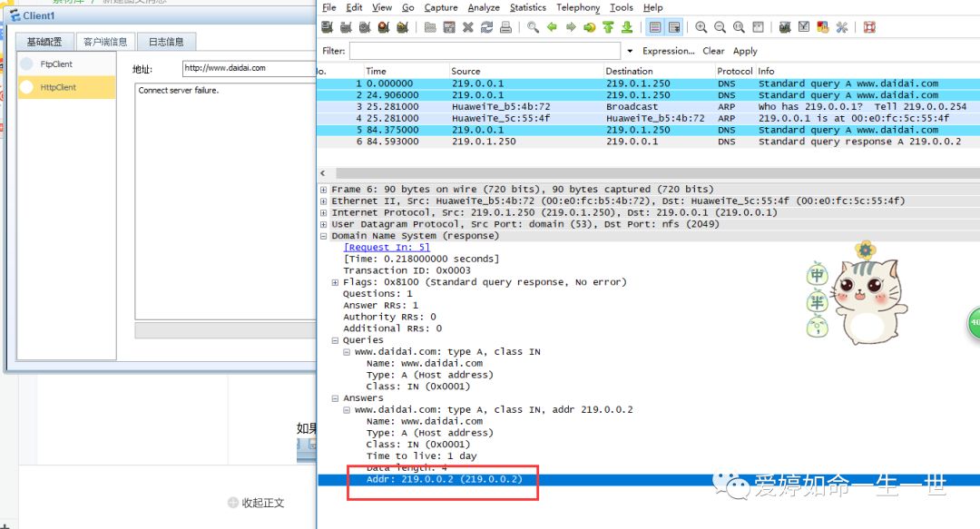
Task: Reset packet text to normal size
Action: coord(739,27)
